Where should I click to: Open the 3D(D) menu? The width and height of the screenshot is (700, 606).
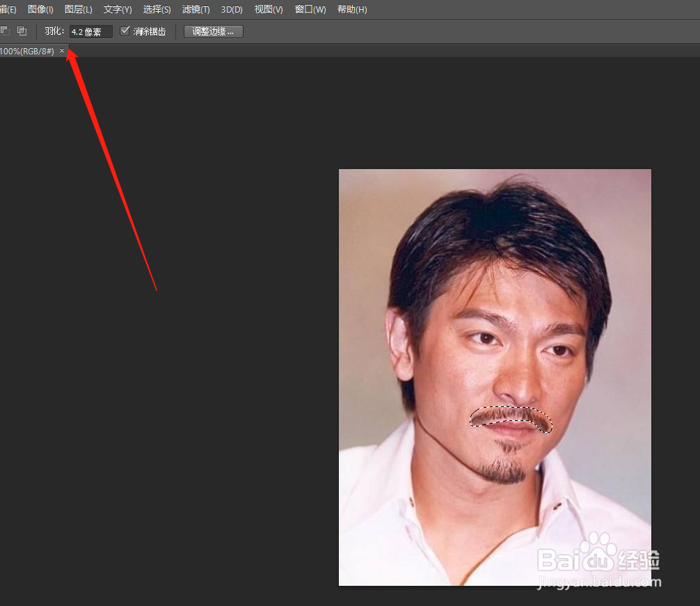[232, 9]
